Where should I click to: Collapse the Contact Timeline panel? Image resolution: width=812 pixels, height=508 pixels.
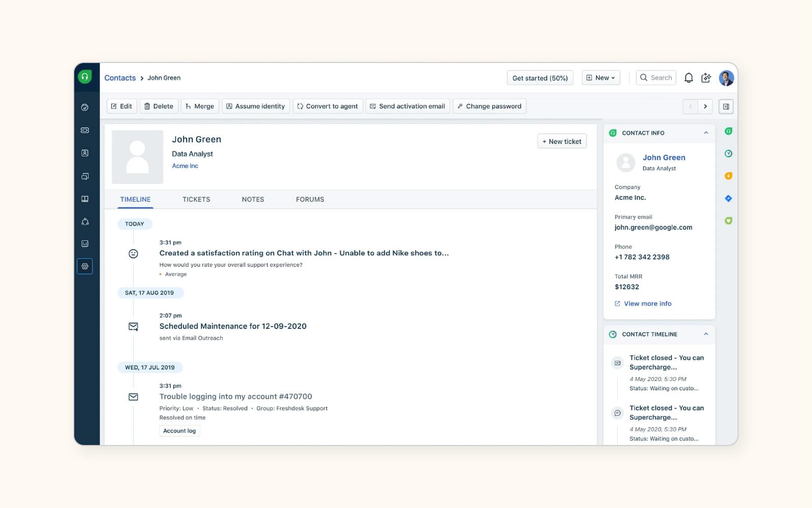pos(706,334)
